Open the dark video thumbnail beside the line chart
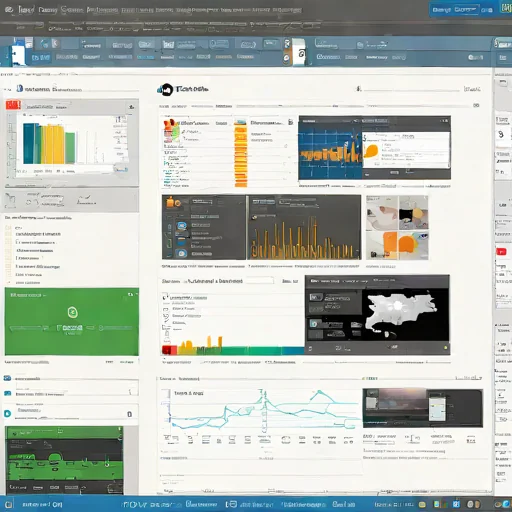This screenshot has width=512, height=512. 423,408
